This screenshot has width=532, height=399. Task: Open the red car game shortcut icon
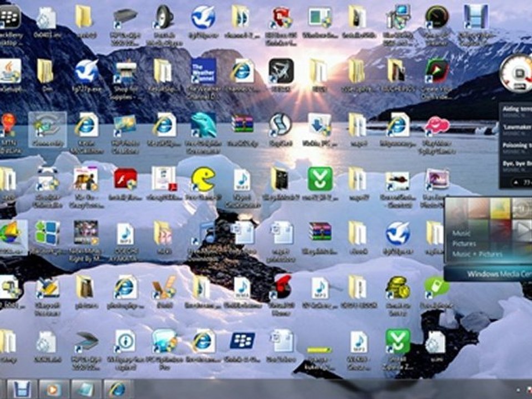tap(398, 181)
